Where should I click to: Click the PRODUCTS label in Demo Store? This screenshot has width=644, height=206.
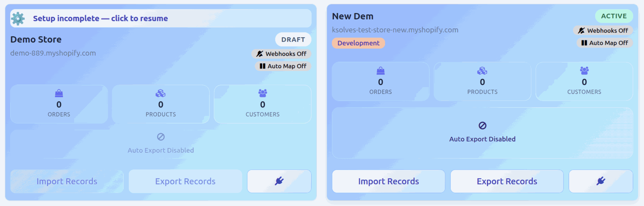pos(161,115)
